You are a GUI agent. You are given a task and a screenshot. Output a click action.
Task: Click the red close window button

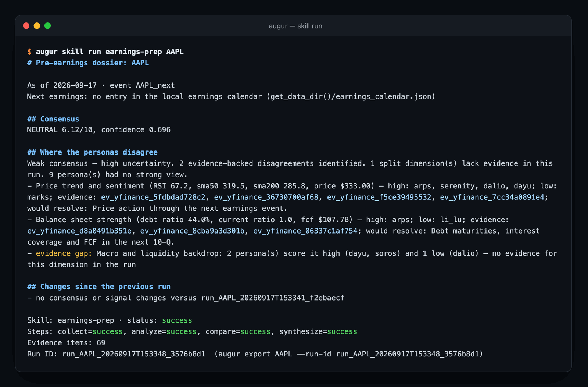pos(26,26)
